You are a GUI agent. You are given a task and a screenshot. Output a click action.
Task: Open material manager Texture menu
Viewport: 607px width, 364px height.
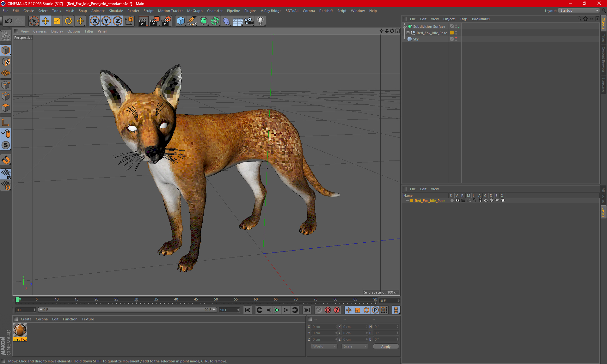click(88, 319)
